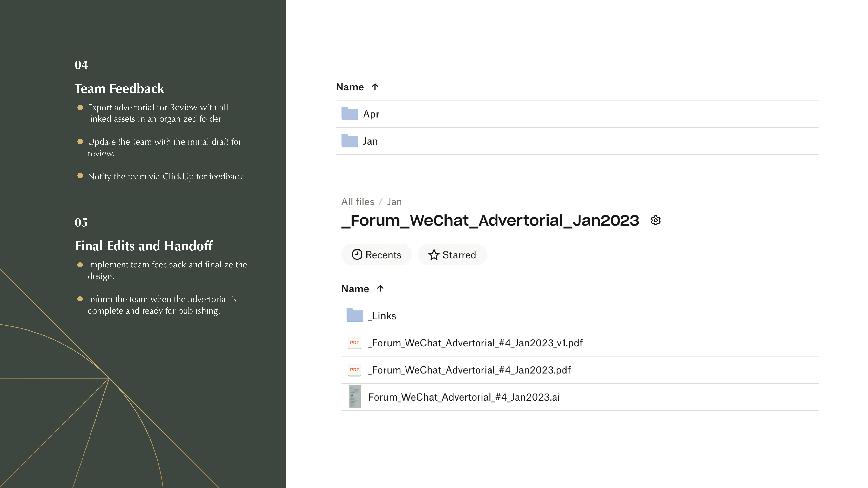Open the Apr folder icon
Screen dimensions: 868x488
click(x=349, y=114)
